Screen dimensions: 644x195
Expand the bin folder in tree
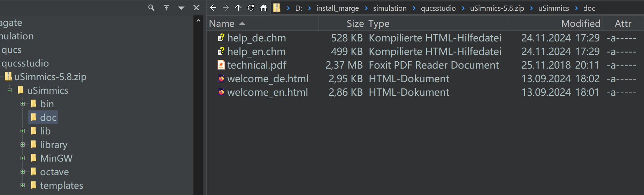(x=23, y=104)
